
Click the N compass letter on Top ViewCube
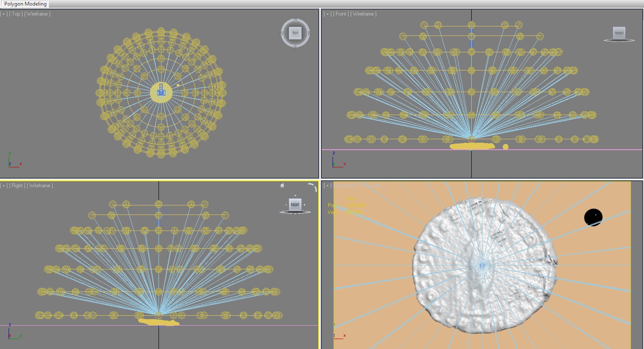[x=295, y=20]
